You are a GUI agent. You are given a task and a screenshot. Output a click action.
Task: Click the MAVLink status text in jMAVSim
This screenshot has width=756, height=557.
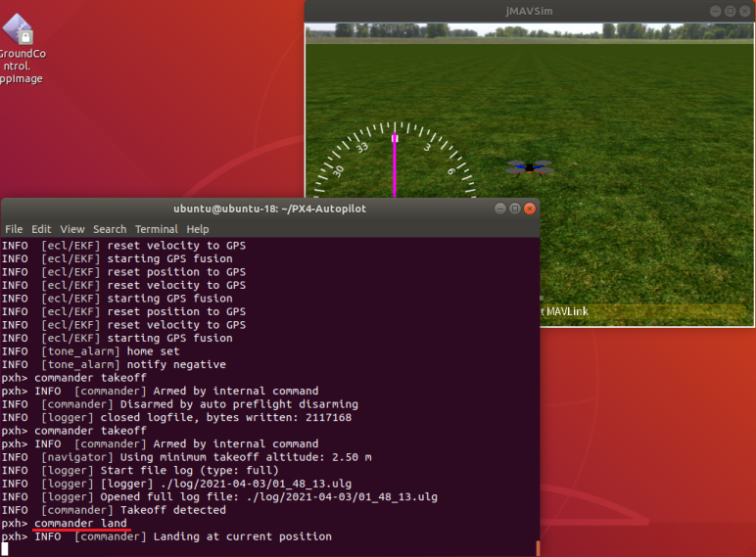(565, 311)
